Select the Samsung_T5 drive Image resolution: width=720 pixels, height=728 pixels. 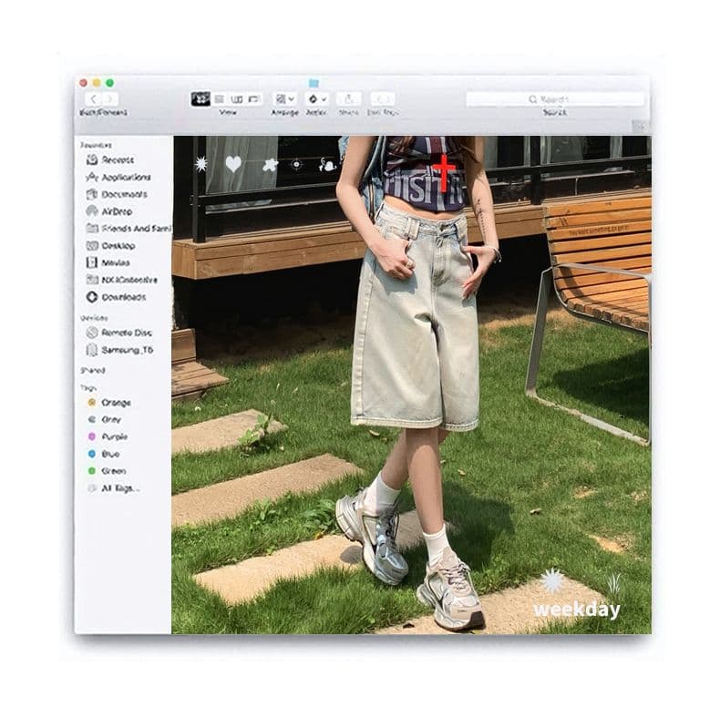point(119,350)
